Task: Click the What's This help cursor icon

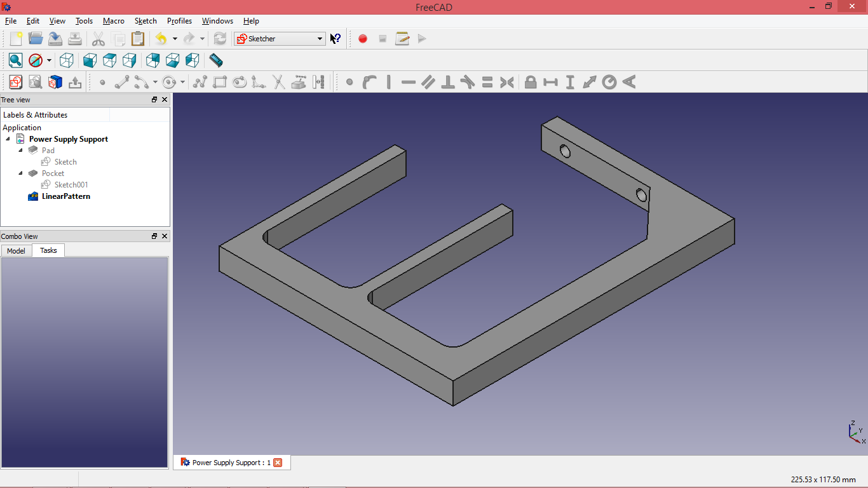Action: click(x=336, y=39)
